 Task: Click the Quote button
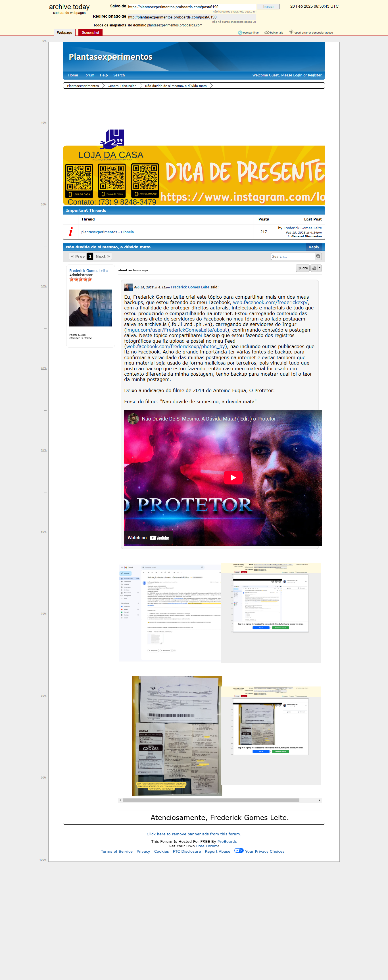303,268
